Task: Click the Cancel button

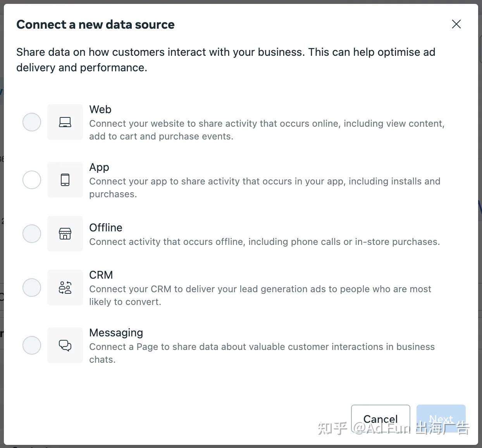Action: 380,419
